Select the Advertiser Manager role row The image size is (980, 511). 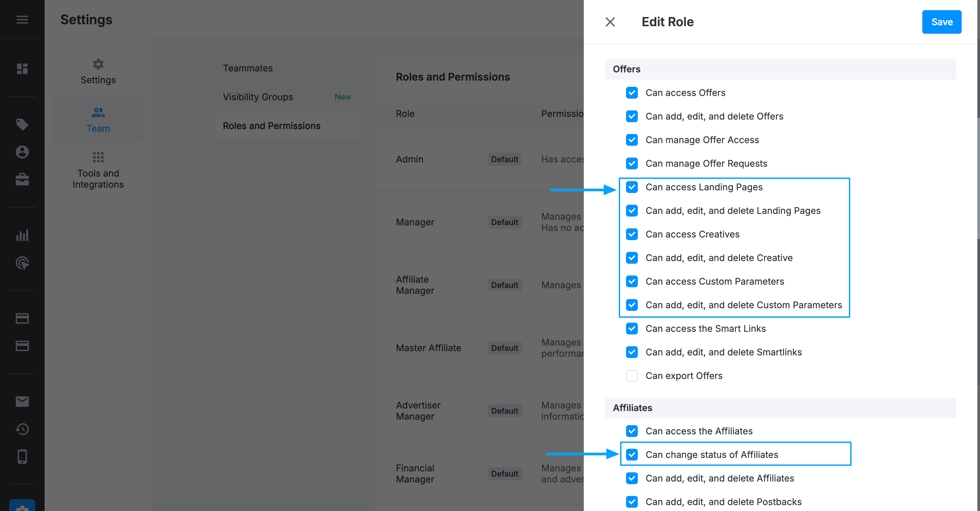(479, 411)
